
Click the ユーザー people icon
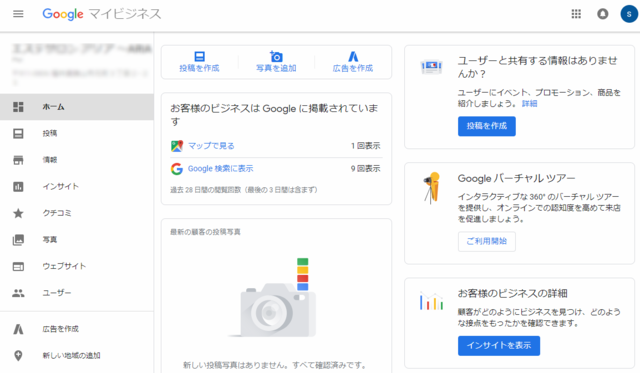point(18,293)
